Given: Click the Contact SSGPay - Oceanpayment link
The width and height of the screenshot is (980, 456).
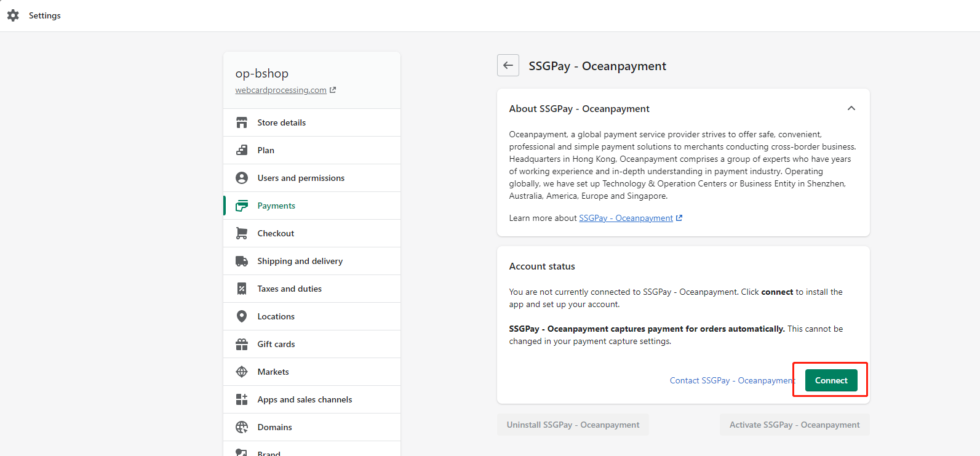Looking at the screenshot, I should tap(731, 380).
